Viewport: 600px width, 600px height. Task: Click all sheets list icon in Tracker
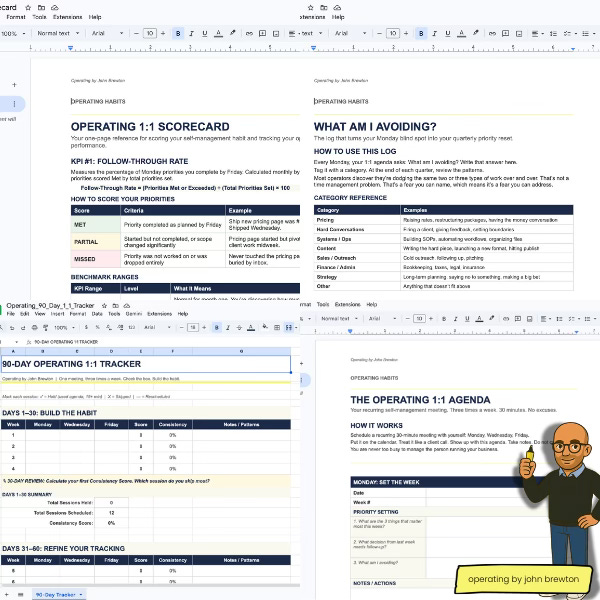pyautogui.click(x=21, y=595)
